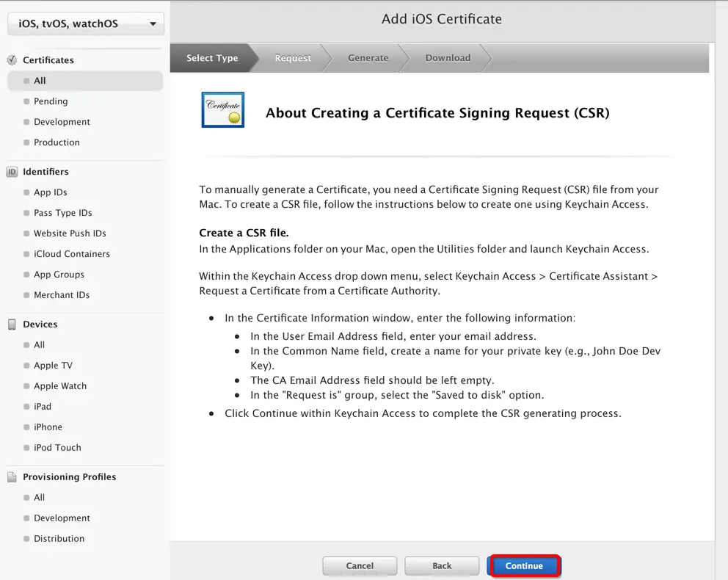Click the Download step
The height and width of the screenshot is (580, 728).
(x=448, y=58)
